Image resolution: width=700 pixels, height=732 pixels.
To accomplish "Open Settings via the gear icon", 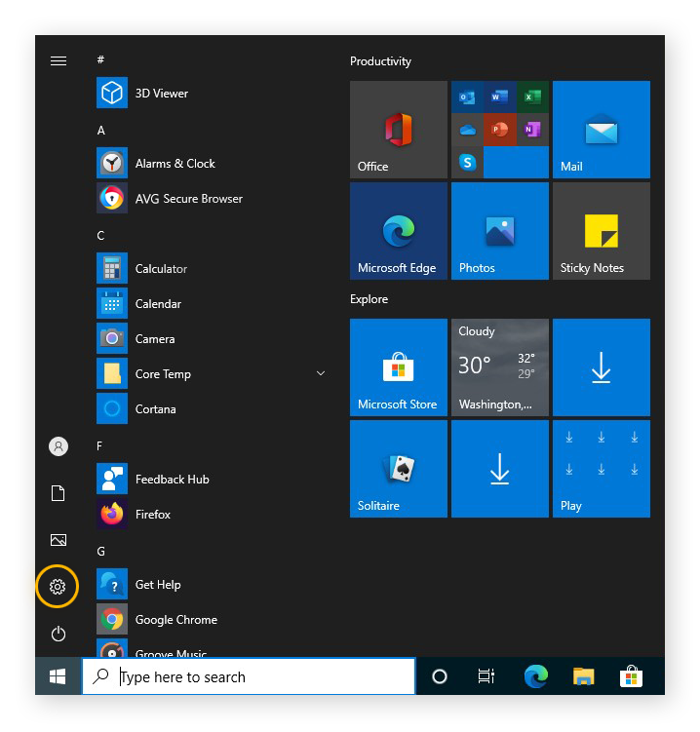I will pos(58,587).
